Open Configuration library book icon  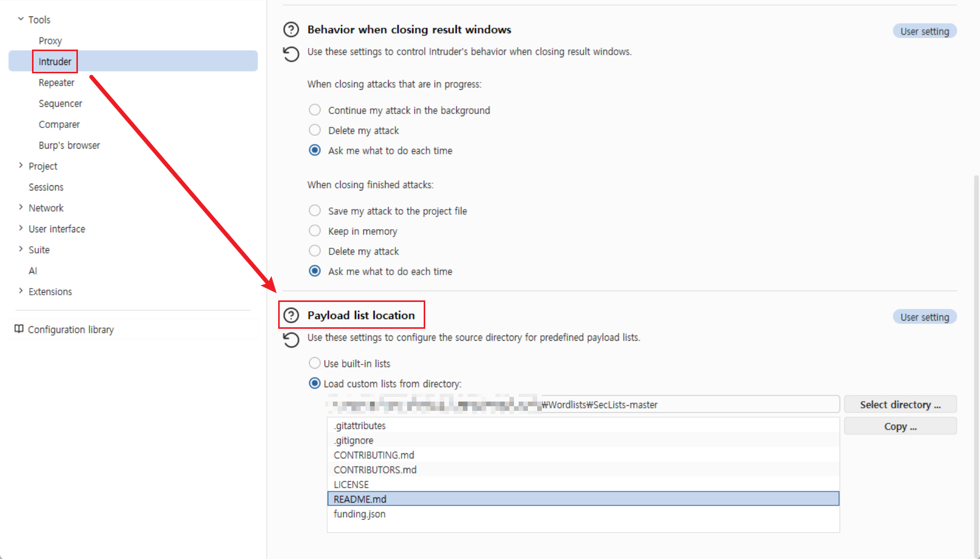tap(19, 329)
